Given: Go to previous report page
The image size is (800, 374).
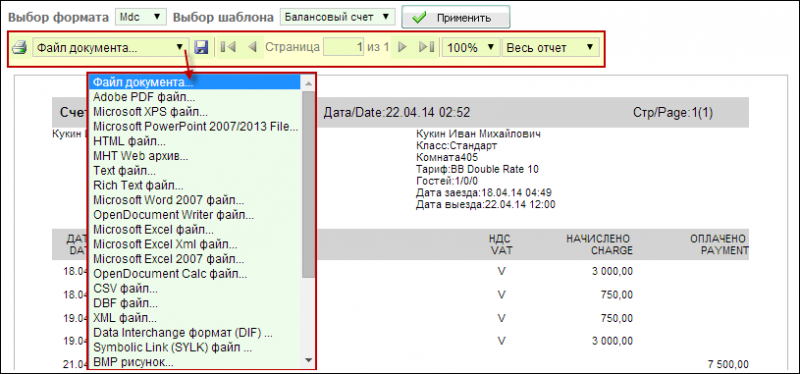Looking at the screenshot, I should (x=252, y=47).
